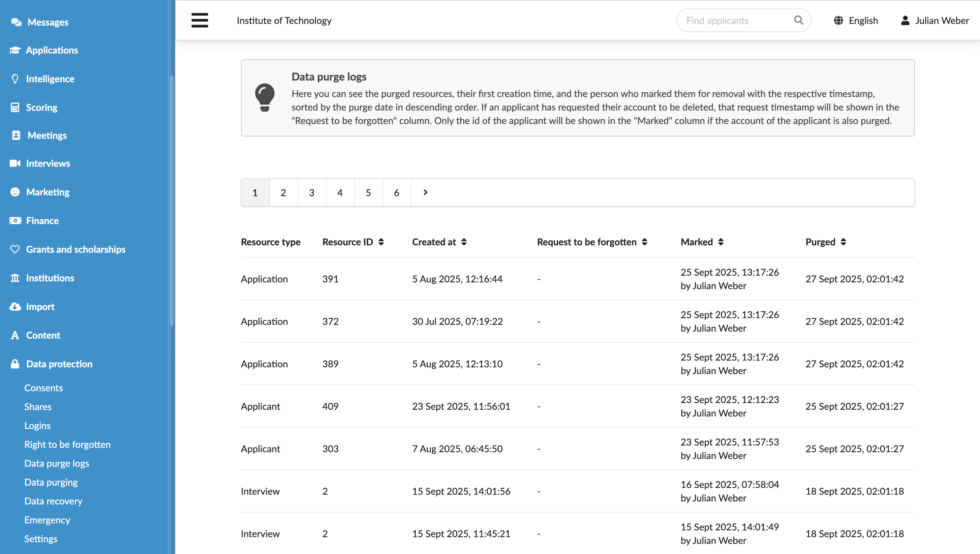Open Messages via its chat icon
The image size is (980, 554).
16,22
